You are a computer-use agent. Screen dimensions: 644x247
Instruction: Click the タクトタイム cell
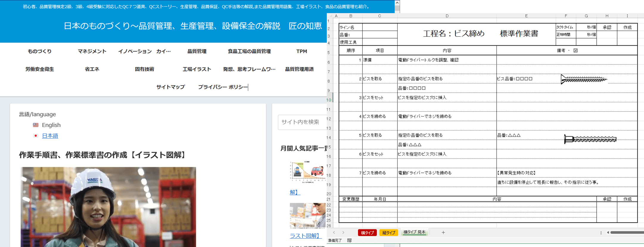pos(566,27)
